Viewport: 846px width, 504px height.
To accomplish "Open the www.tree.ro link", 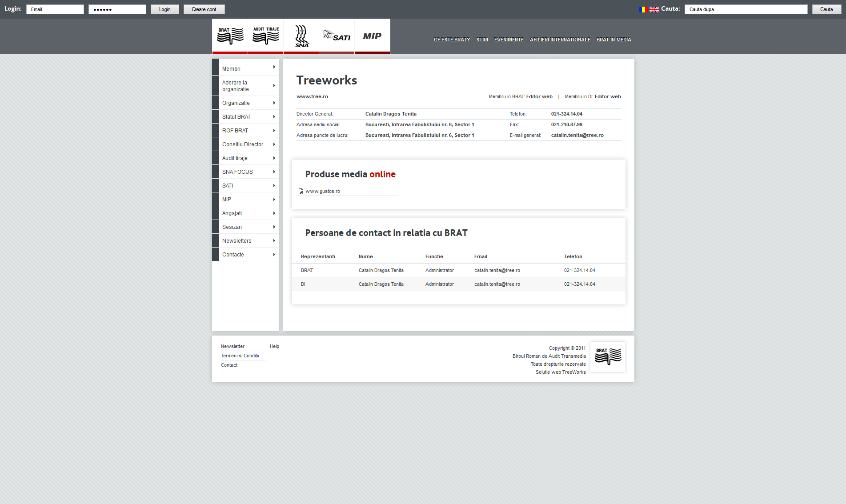I will coord(312,96).
